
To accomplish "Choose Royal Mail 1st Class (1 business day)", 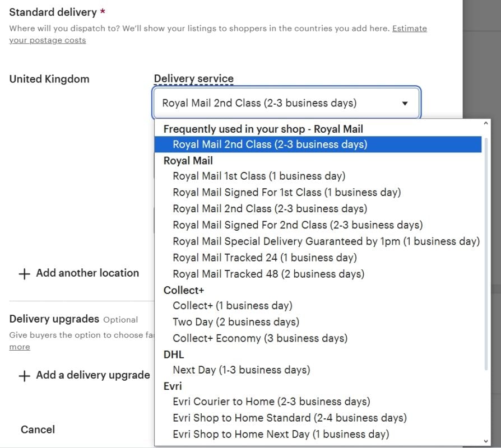I will point(259,176).
